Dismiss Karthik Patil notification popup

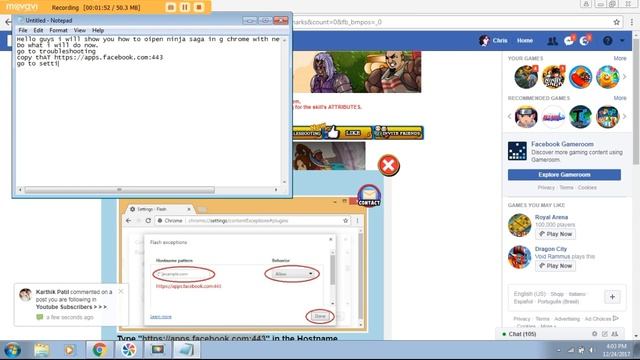121,291
